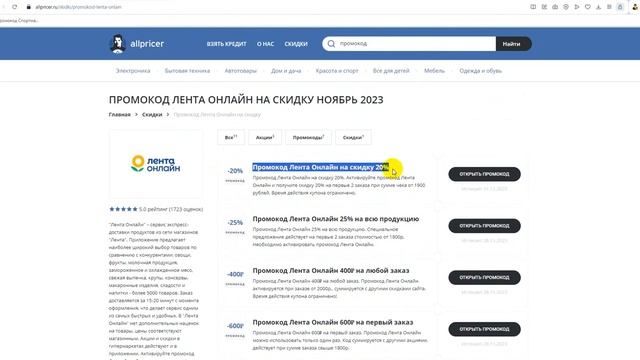Open the Электроника category
Viewport: 640px width, 360px height.
point(133,71)
